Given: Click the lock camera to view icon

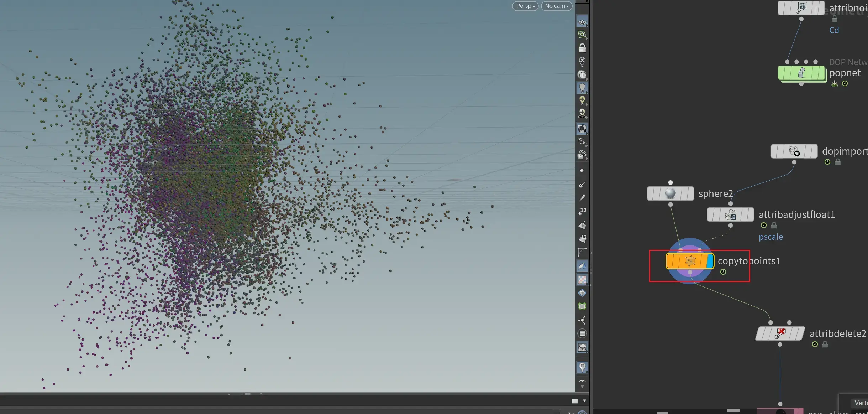Looking at the screenshot, I should [582, 48].
